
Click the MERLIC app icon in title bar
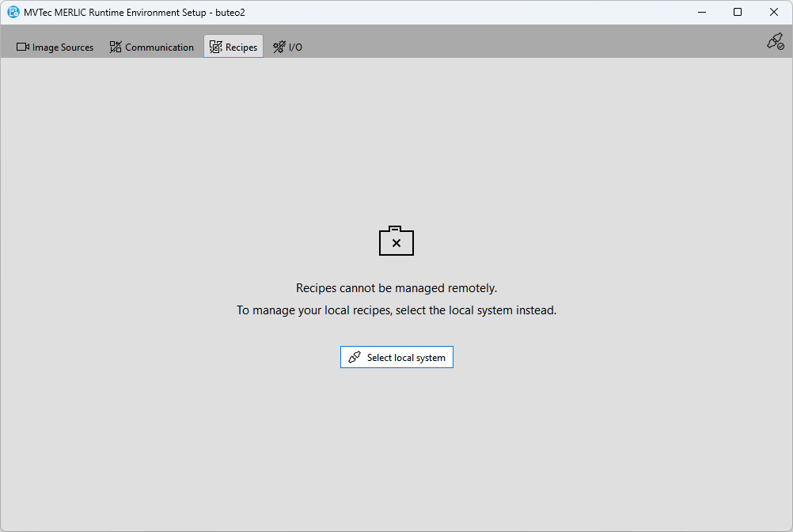point(13,13)
